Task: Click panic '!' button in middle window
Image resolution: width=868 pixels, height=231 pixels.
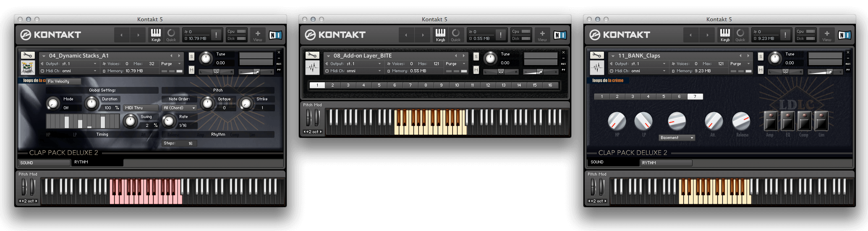Action: 501,35
